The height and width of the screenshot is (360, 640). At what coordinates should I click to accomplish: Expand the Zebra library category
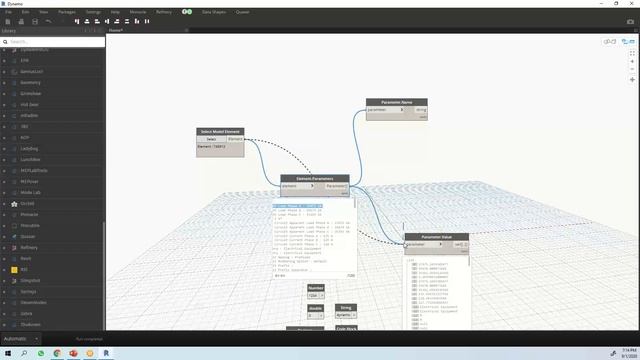(27, 314)
